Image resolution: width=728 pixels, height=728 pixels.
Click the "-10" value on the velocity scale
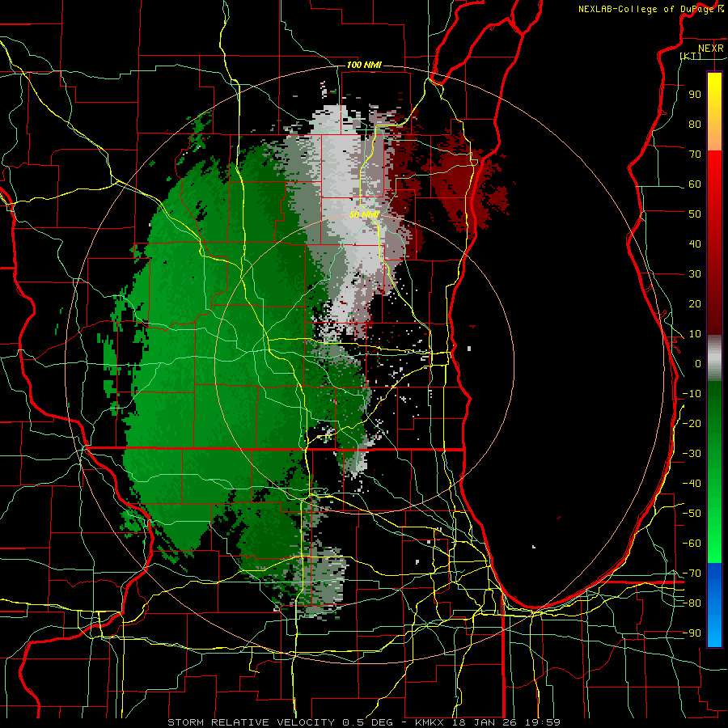692,394
